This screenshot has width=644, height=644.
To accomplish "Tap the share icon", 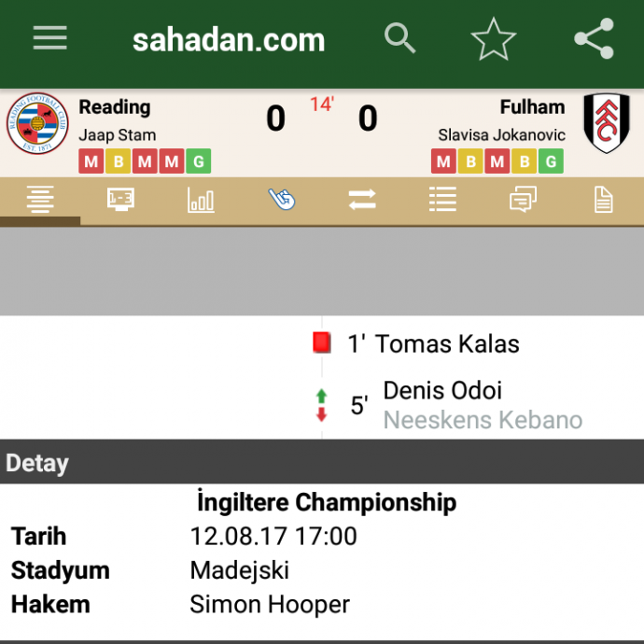I will 594,39.
